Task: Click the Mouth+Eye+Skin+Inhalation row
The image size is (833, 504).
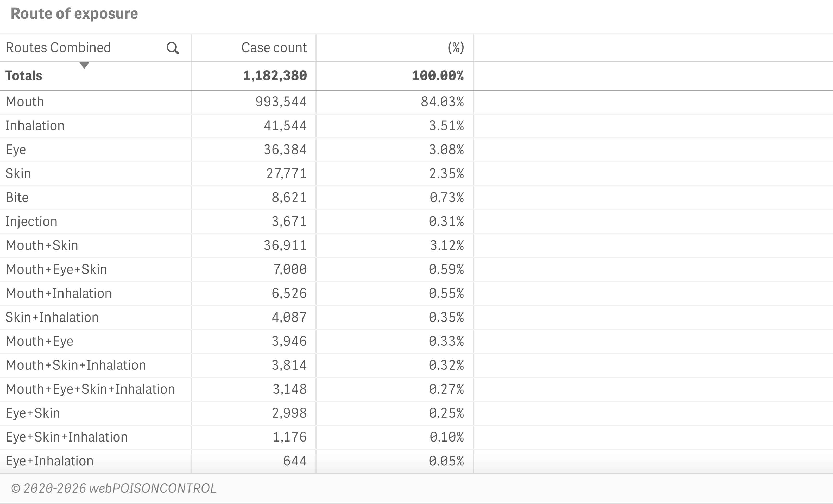Action: (90, 389)
